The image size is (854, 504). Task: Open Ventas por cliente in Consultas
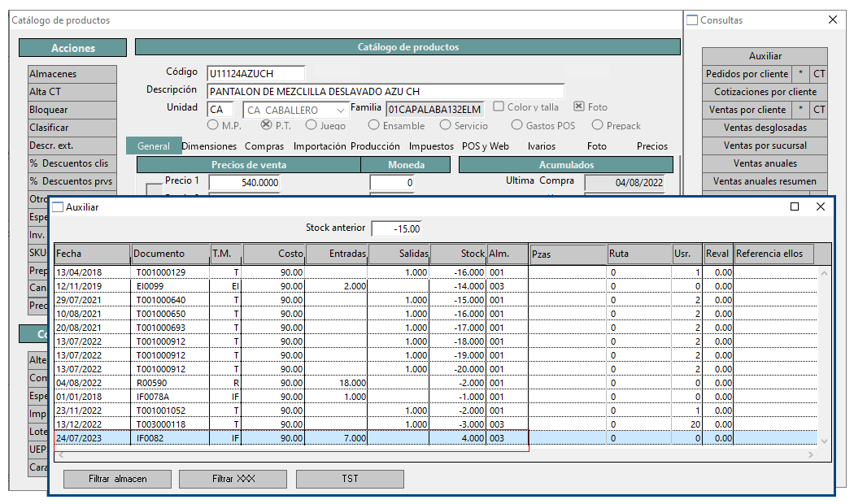(747, 110)
